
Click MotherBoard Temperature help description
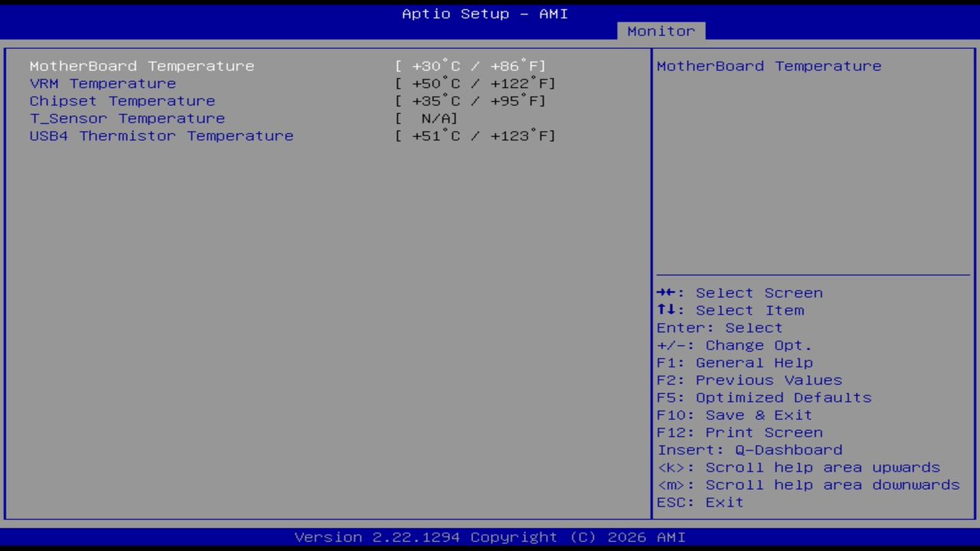(769, 66)
